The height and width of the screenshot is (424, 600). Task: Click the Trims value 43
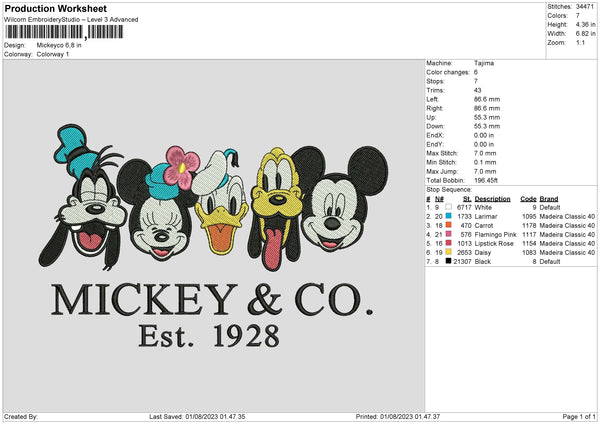click(478, 90)
